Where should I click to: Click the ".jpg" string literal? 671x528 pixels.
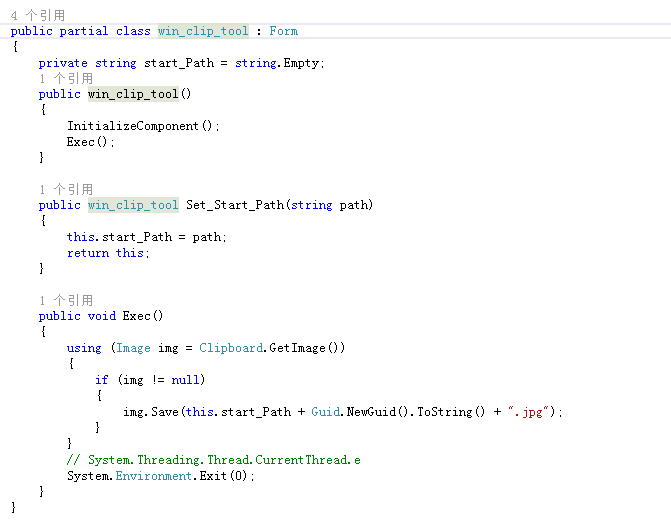tap(528, 412)
